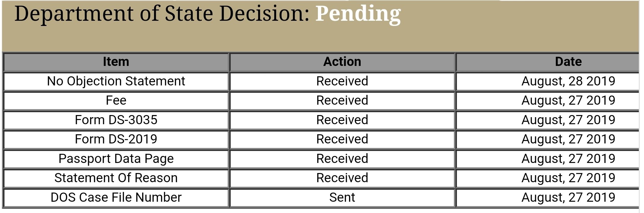Select the Statement Of Reason cell
Viewport: 644px width, 213px height.
(x=116, y=178)
